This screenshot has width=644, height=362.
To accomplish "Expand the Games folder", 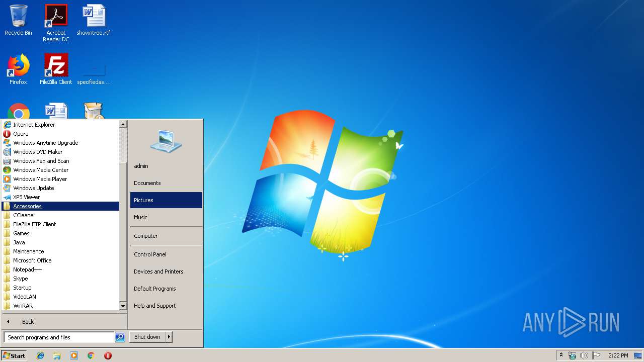I will pos(60,233).
